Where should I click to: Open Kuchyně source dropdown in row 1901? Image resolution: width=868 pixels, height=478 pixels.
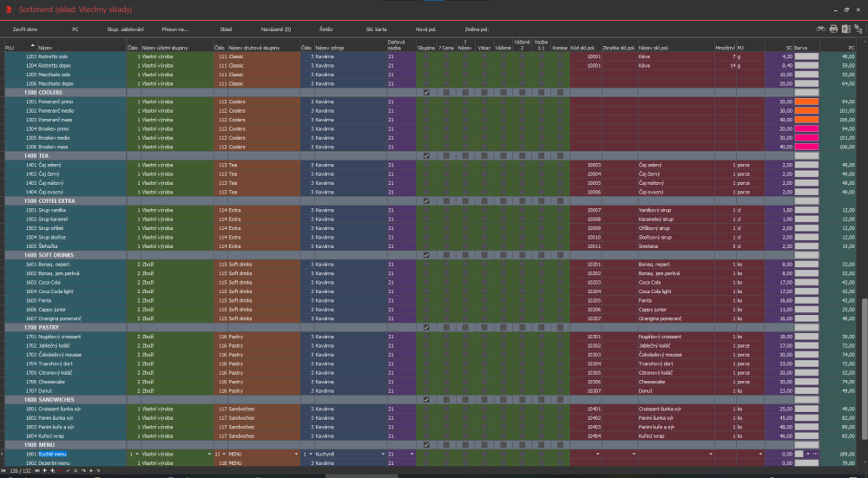pyautogui.click(x=383, y=454)
